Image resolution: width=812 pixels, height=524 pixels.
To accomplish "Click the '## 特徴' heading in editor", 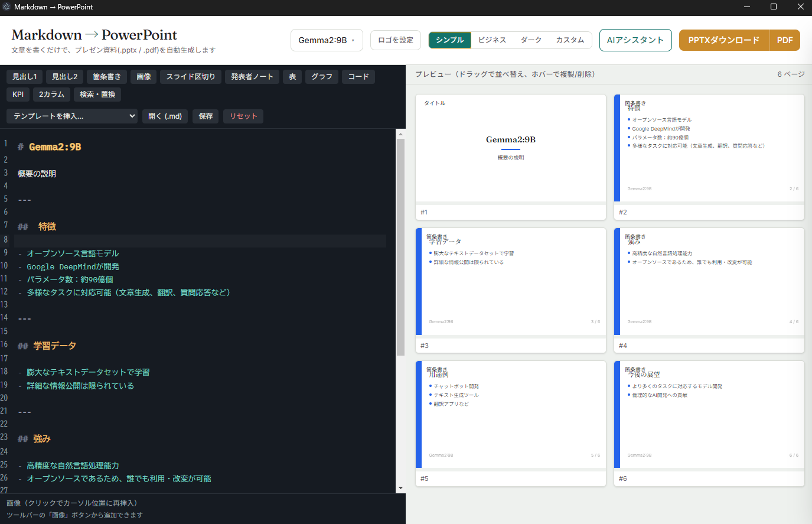I will pos(37,227).
